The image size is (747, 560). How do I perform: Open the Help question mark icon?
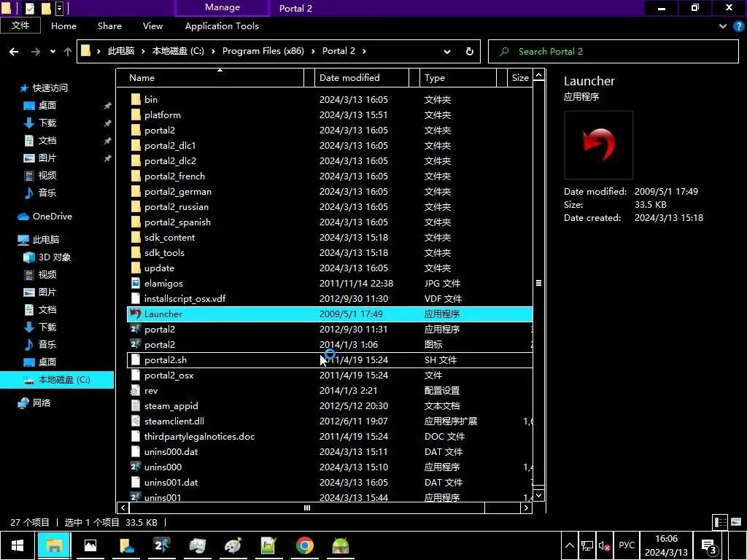coord(738,26)
